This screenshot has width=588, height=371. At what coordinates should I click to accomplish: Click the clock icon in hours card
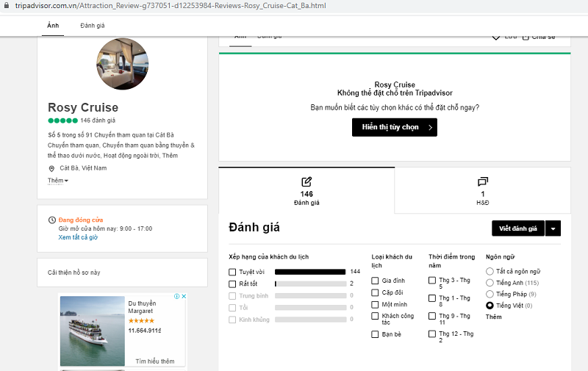pos(52,220)
